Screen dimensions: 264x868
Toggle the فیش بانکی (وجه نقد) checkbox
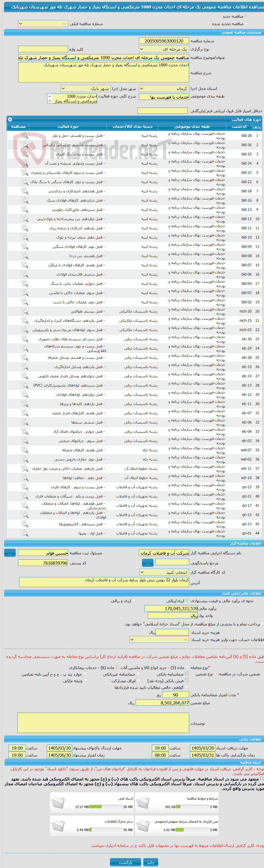coord(187,680)
